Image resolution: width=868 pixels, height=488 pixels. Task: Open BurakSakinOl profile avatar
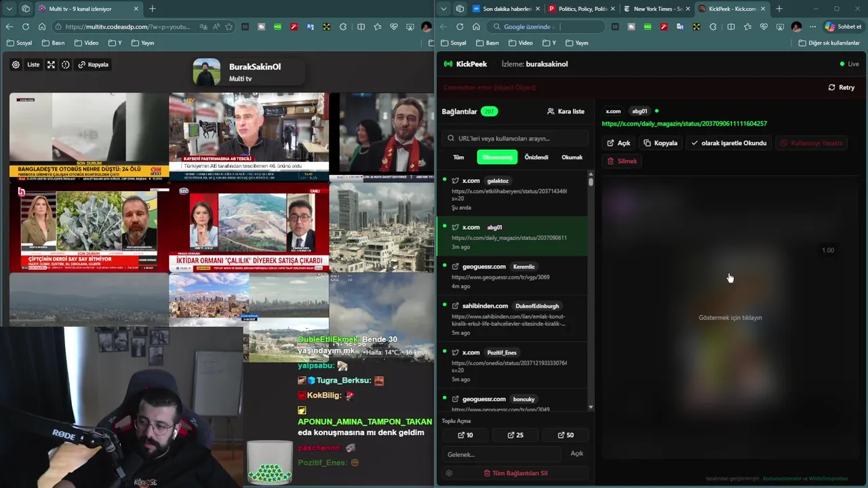(207, 72)
